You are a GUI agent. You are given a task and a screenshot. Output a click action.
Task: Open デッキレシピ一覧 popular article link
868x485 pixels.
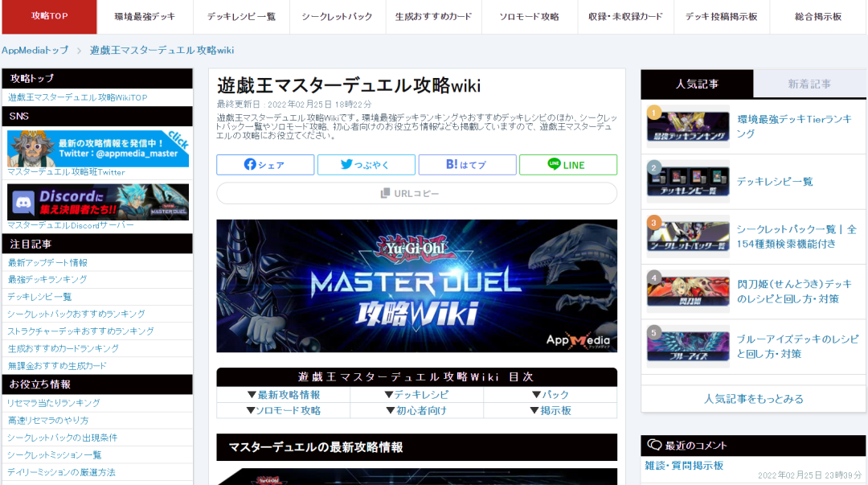pyautogui.click(x=775, y=182)
